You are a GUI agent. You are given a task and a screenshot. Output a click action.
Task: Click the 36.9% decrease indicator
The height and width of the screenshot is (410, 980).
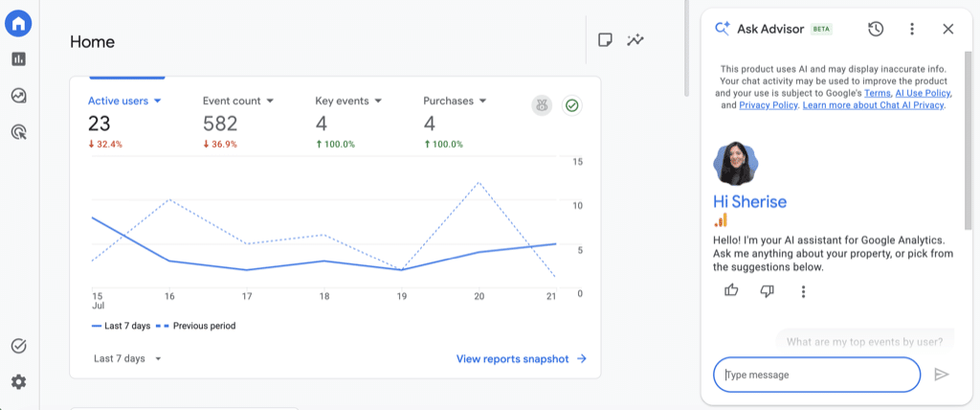tap(221, 144)
